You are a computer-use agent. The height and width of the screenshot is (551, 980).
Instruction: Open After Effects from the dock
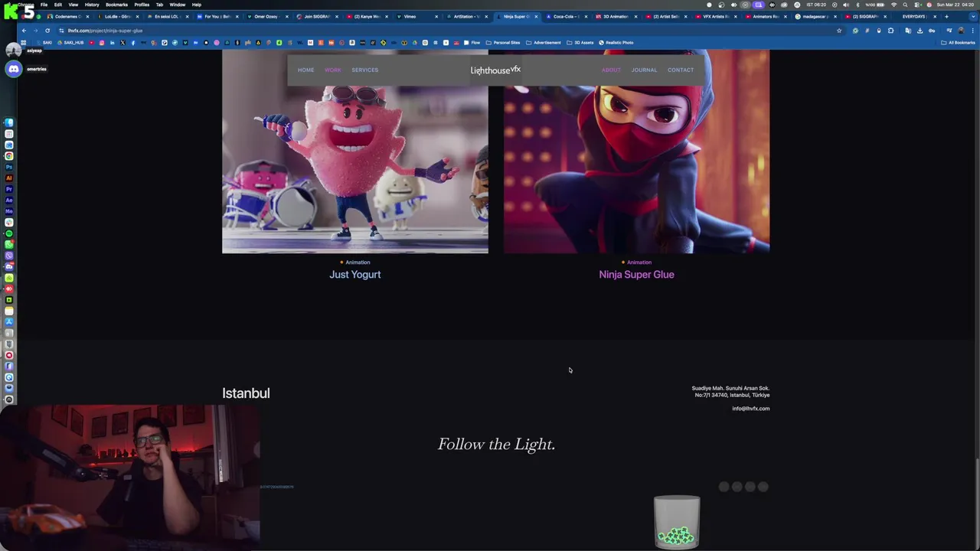pyautogui.click(x=8, y=200)
